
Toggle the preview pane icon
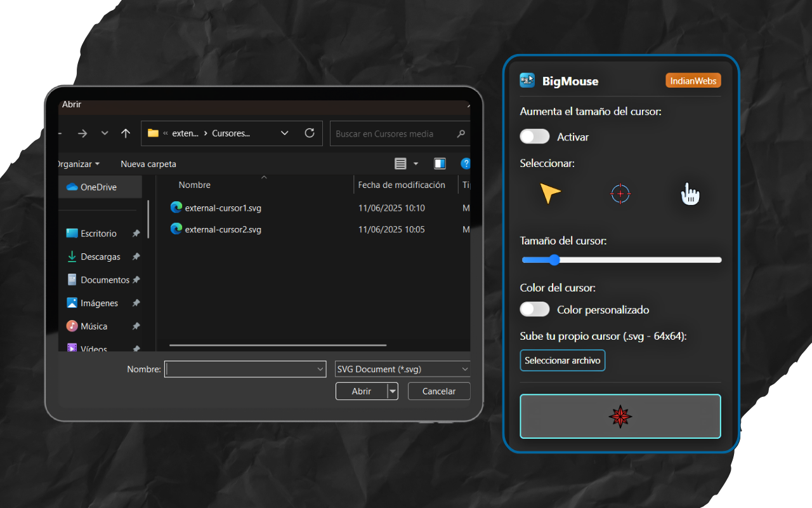tap(440, 164)
